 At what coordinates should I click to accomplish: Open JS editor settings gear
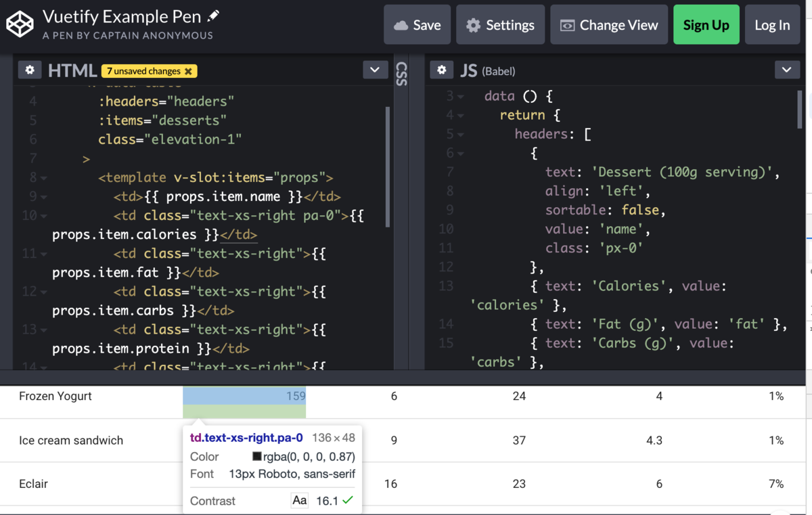point(442,70)
